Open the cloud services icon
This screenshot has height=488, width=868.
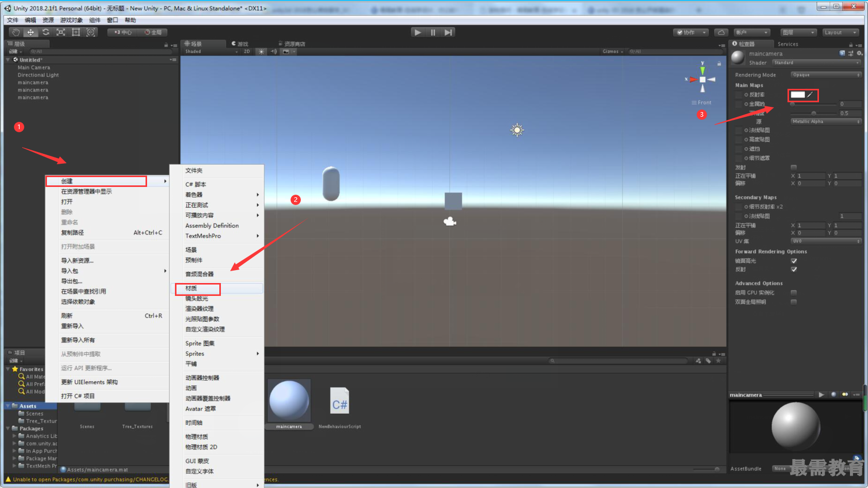pyautogui.click(x=721, y=32)
